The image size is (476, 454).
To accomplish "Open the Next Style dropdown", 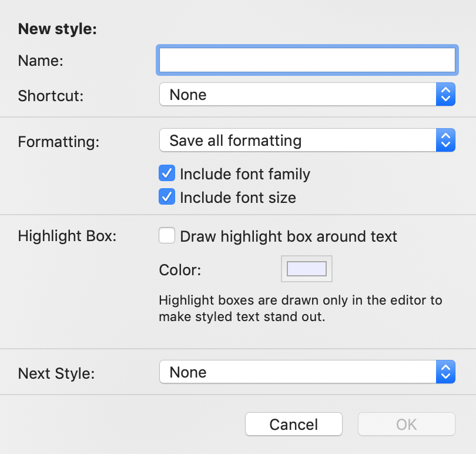I will pos(307,372).
